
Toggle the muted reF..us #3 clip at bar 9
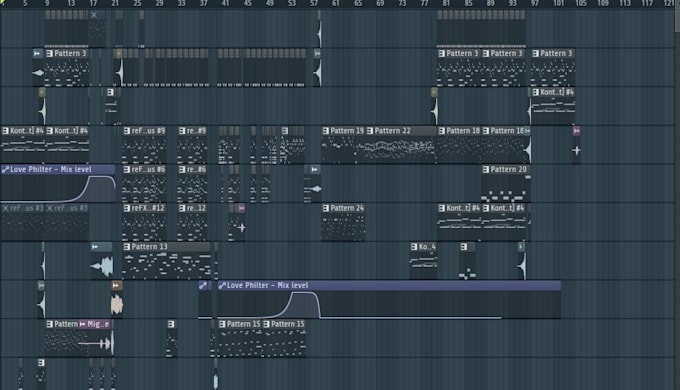pyautogui.click(x=49, y=208)
